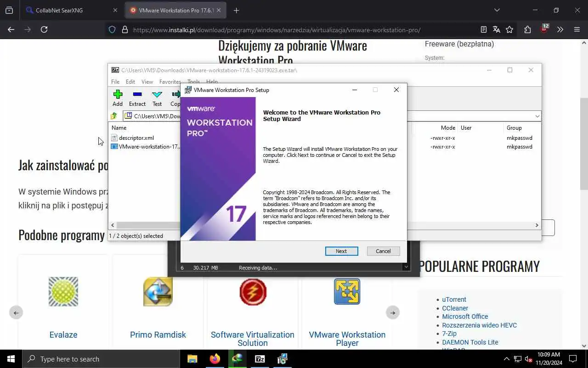Close the VMware Workstation Pro browser tab
The height and width of the screenshot is (368, 588).
(x=219, y=10)
